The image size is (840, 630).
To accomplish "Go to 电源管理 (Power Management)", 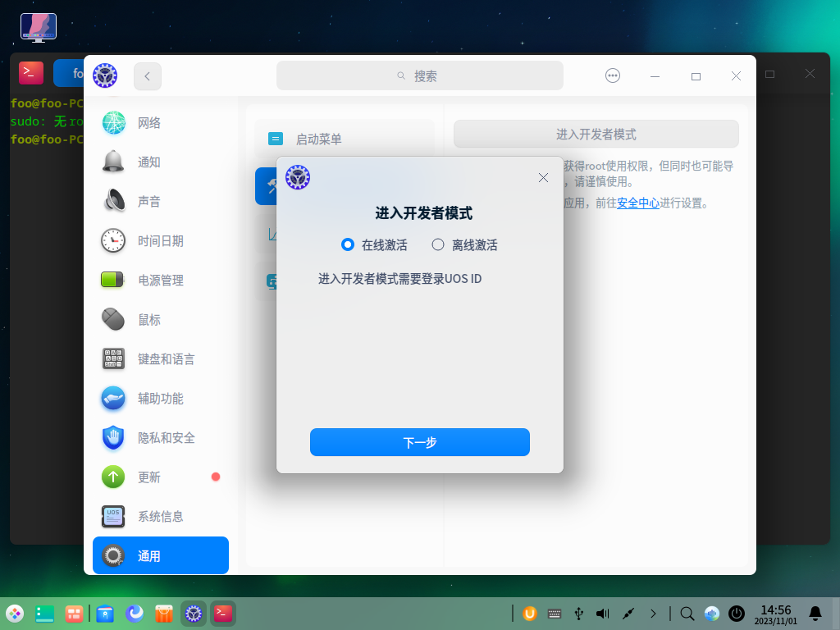I will click(160, 281).
